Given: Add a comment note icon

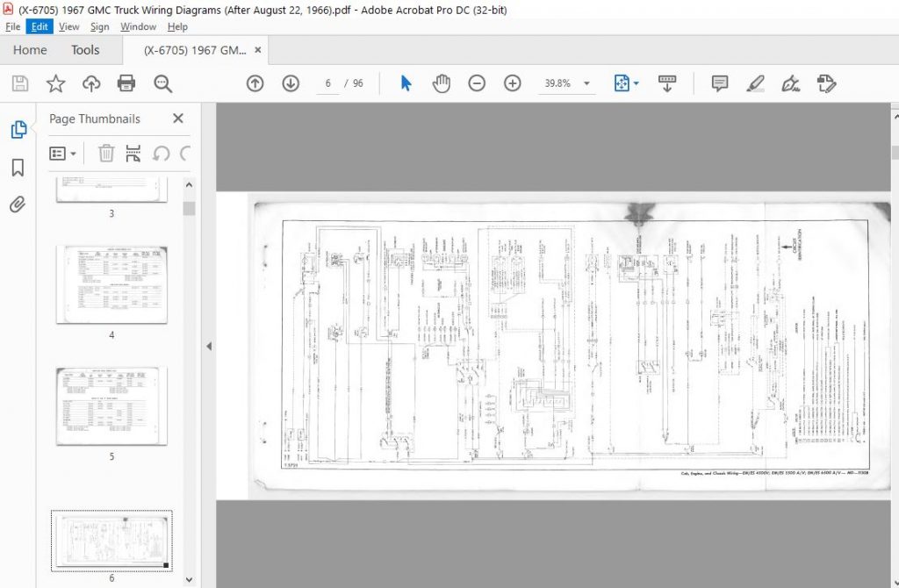Looking at the screenshot, I should coord(720,83).
